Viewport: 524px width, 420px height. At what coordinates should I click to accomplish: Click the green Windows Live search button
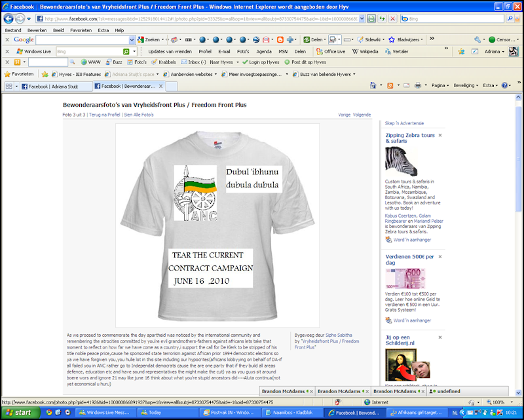(x=126, y=52)
